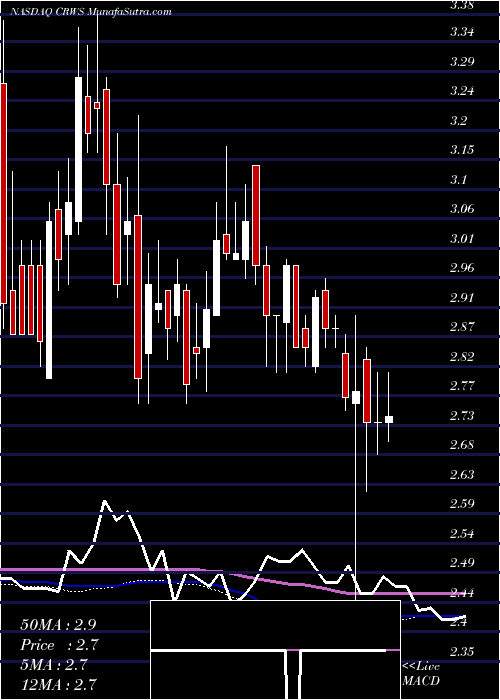Viewport: 500px width, 700px height.
Task: Click the <<Live MACD label
Action: [x=421, y=673]
